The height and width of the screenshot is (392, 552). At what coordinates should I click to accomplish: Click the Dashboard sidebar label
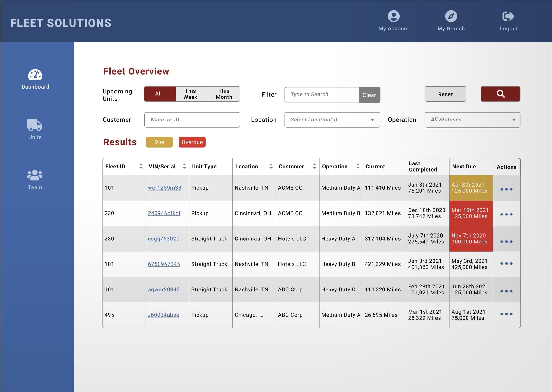35,87
